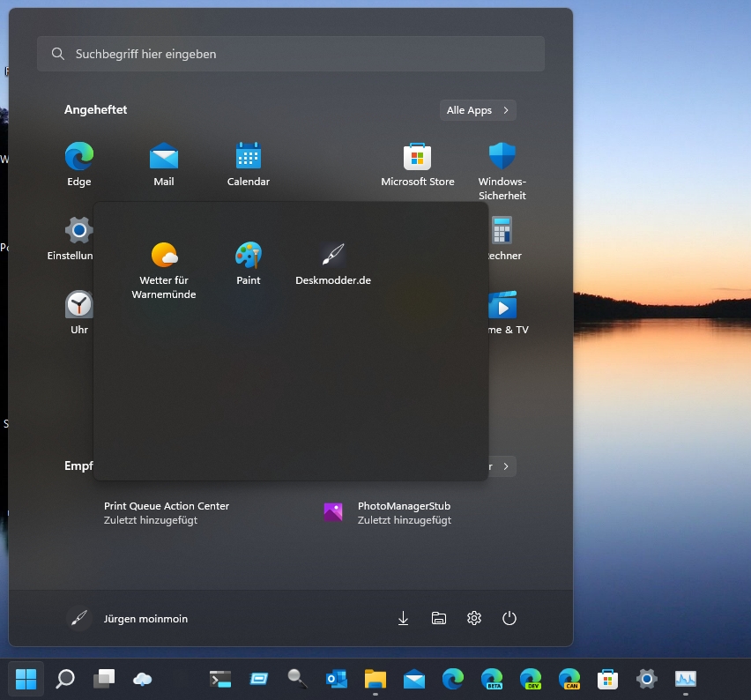Open the pinned Mail app in Start menu

coord(164,164)
